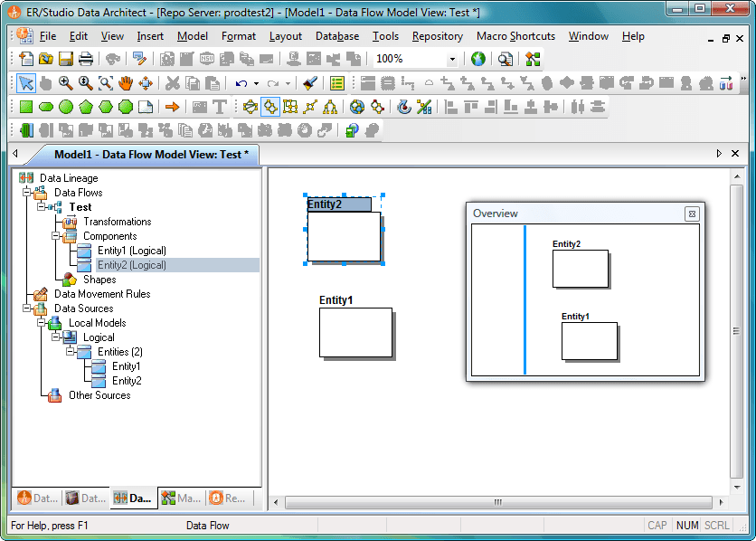Click the globe icon in toolbar

[477, 59]
